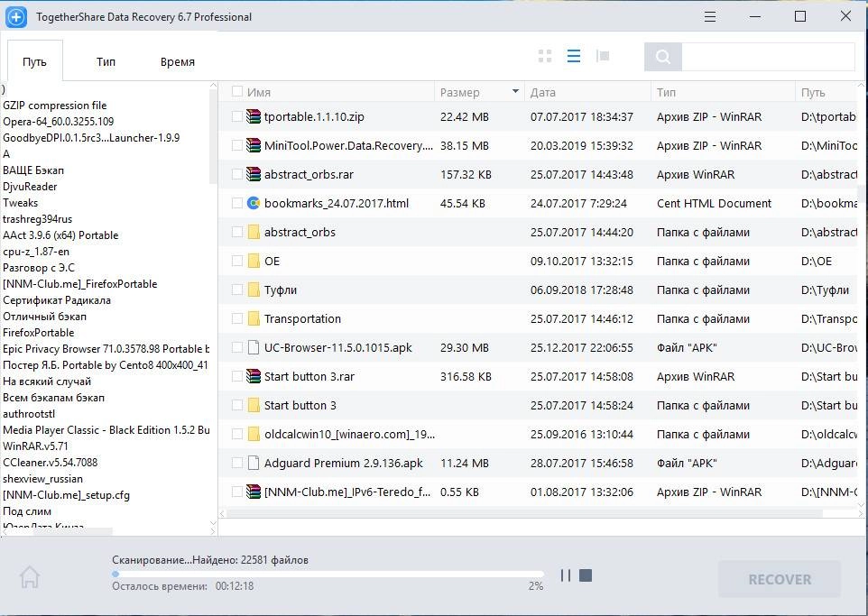Select authrootstl in the tree
Screen dimensions: 868x616
(31, 413)
